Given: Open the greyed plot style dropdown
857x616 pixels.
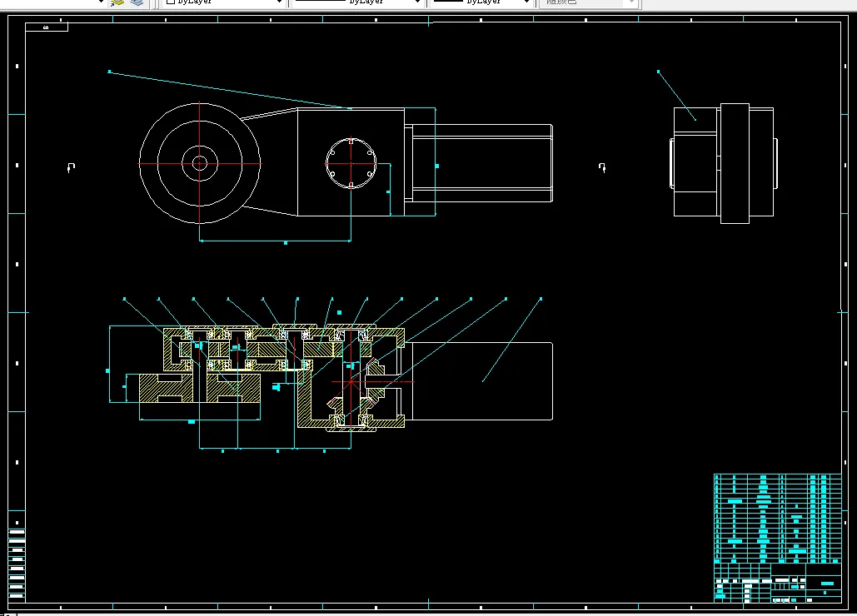Looking at the screenshot, I should (588, 2).
